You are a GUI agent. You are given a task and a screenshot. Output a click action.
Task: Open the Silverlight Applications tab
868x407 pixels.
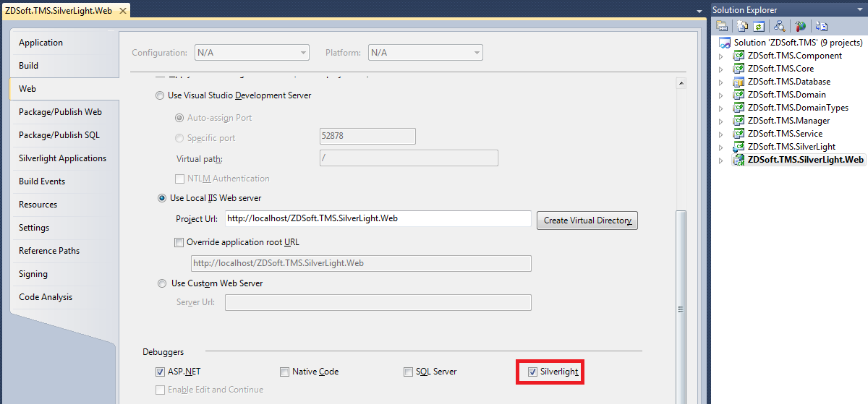pyautogui.click(x=62, y=158)
